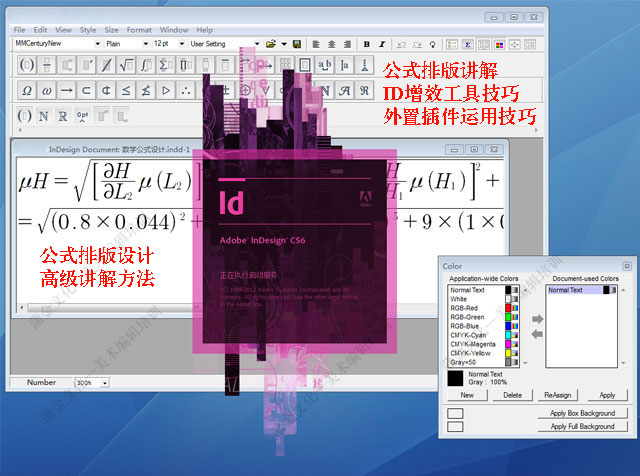Open the Plain style dropdown

(x=146, y=44)
